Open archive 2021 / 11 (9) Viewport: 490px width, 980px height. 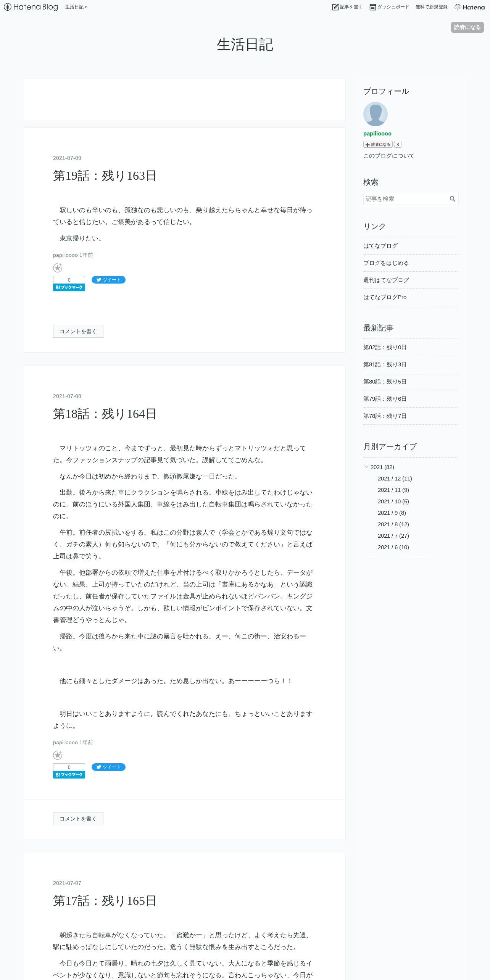coord(393,490)
